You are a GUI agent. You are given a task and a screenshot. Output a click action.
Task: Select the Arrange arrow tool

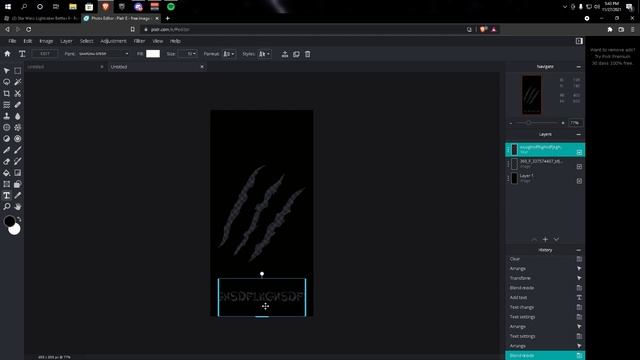coord(7,71)
